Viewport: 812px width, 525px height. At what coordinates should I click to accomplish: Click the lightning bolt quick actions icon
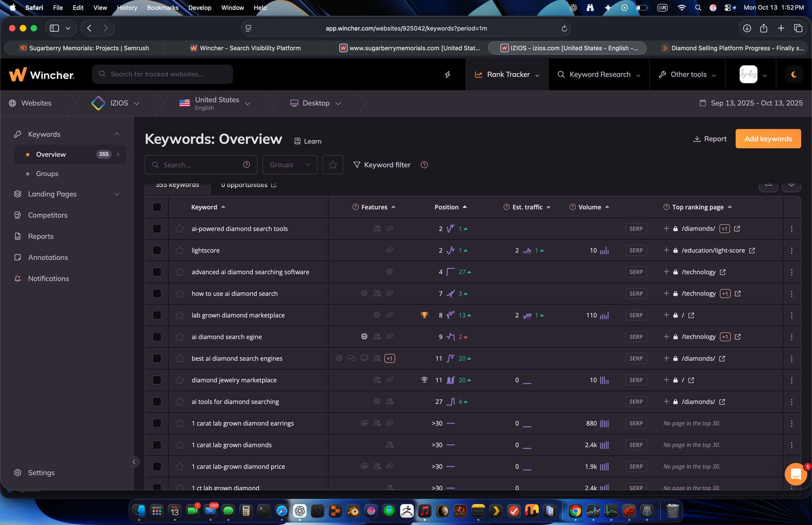coord(447,74)
